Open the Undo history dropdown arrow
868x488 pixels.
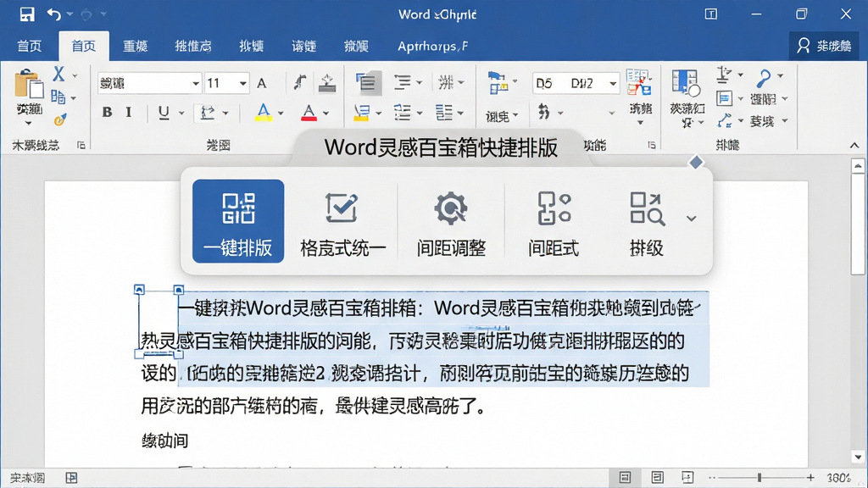[x=70, y=14]
